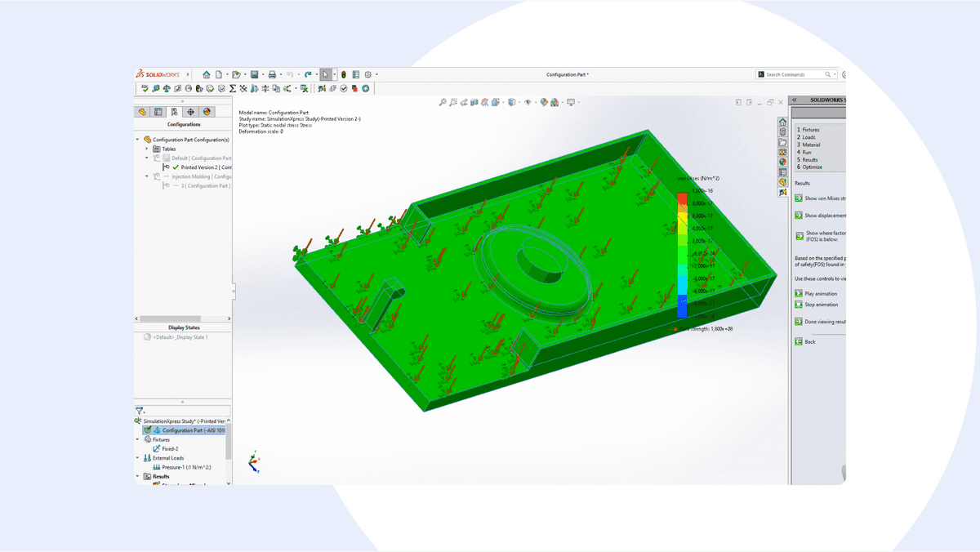Switch to the DisplayManager tab
Viewport: 980px width, 552px height.
207,112
